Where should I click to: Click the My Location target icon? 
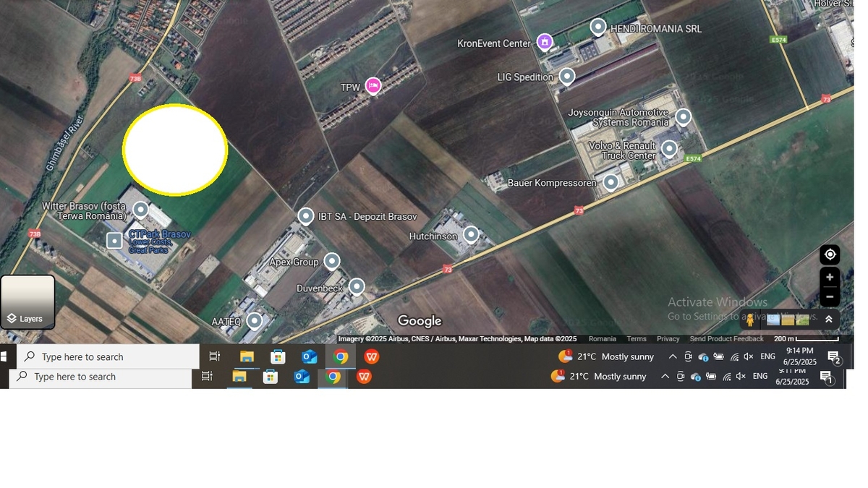pyautogui.click(x=830, y=254)
